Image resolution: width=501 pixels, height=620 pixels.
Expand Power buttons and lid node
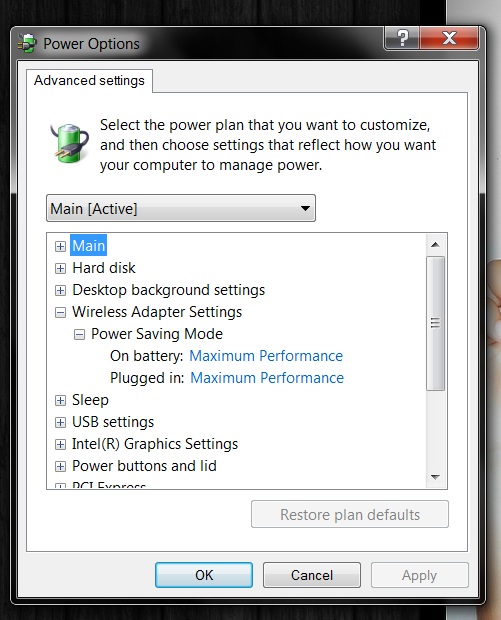click(x=60, y=467)
